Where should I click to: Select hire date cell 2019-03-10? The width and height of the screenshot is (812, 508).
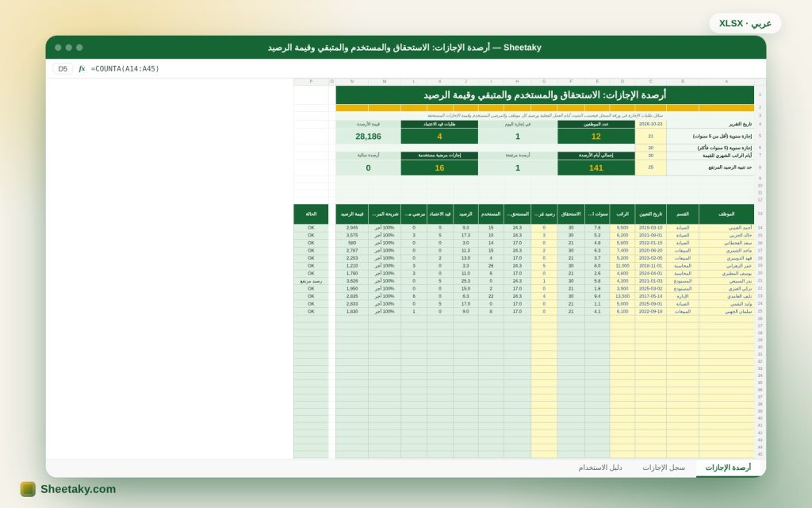(650, 228)
